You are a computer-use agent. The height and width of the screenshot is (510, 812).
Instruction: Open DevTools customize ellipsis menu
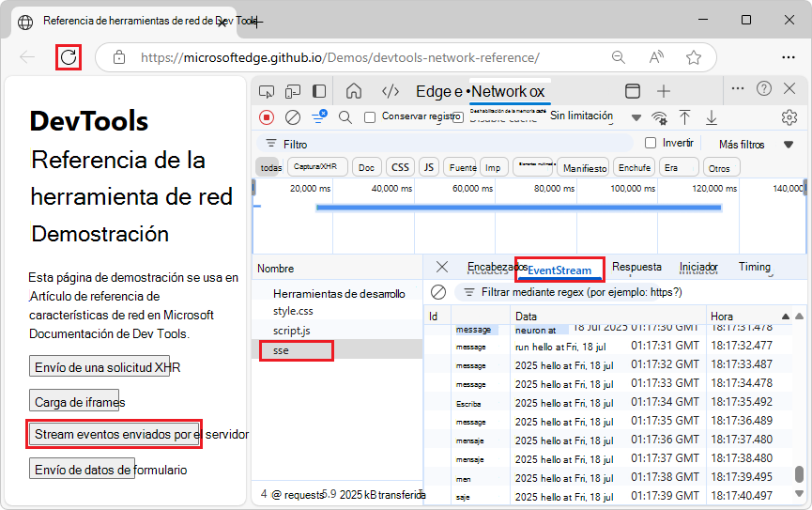coord(738,88)
